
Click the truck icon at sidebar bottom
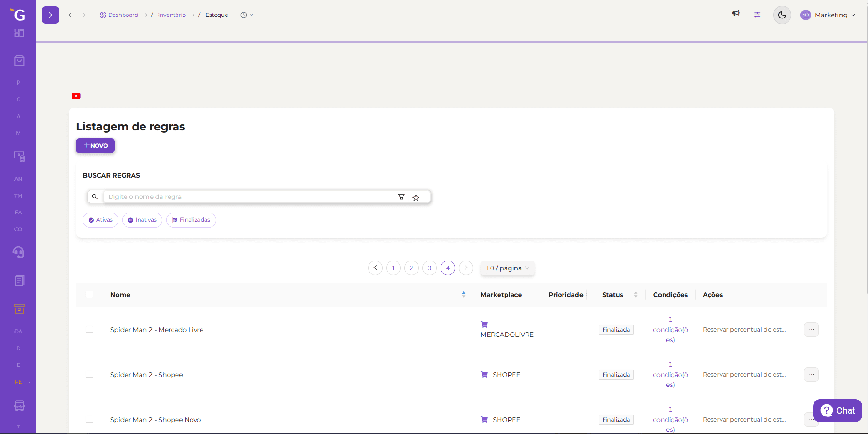click(18, 406)
